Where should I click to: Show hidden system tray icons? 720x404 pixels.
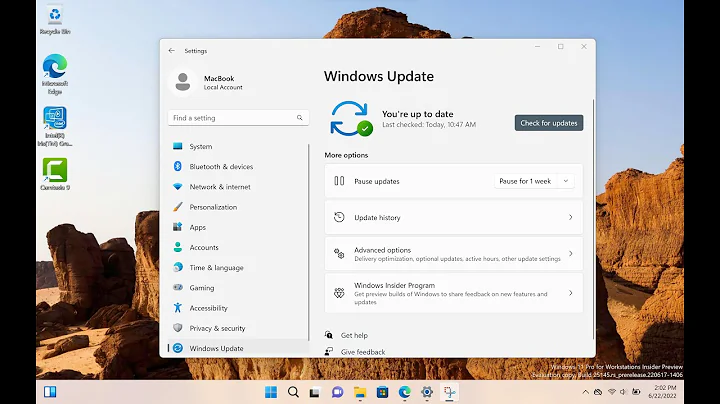click(x=585, y=392)
